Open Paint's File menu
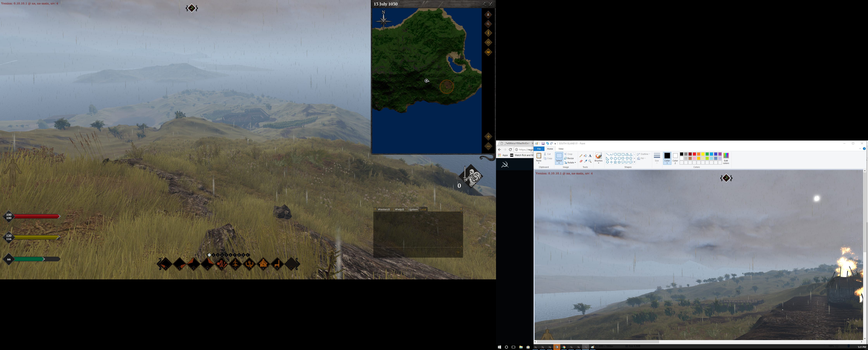Image resolution: width=868 pixels, height=350 pixels. 539,149
